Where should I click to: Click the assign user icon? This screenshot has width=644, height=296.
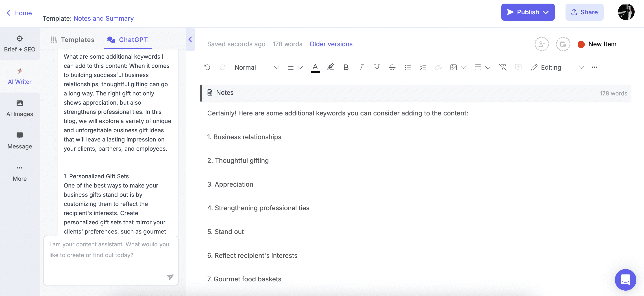[x=542, y=44]
